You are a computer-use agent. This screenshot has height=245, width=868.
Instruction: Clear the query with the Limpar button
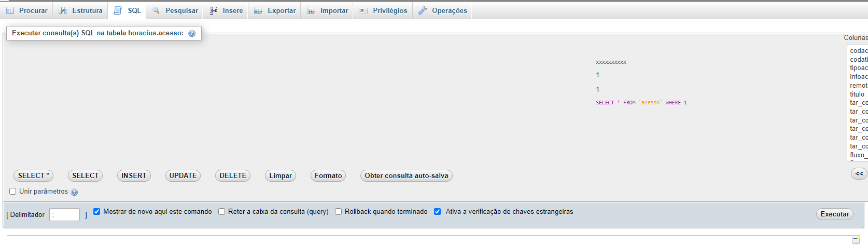(x=281, y=175)
